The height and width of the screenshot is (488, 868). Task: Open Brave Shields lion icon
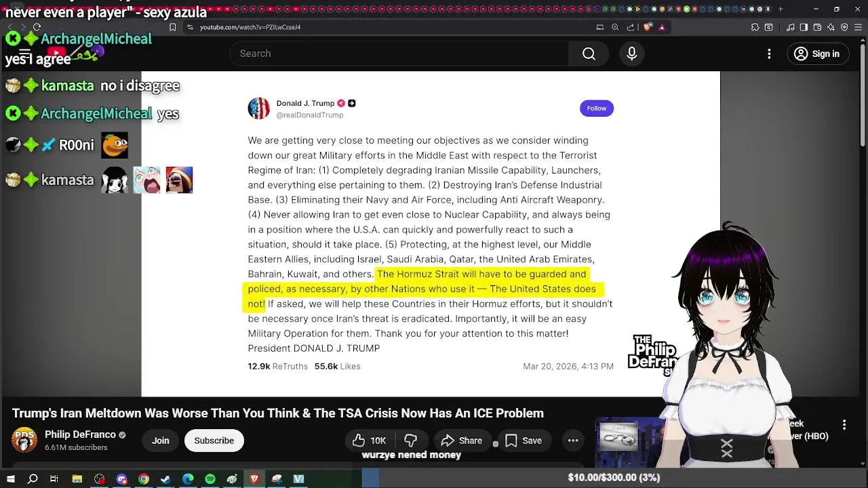pyautogui.click(x=647, y=27)
